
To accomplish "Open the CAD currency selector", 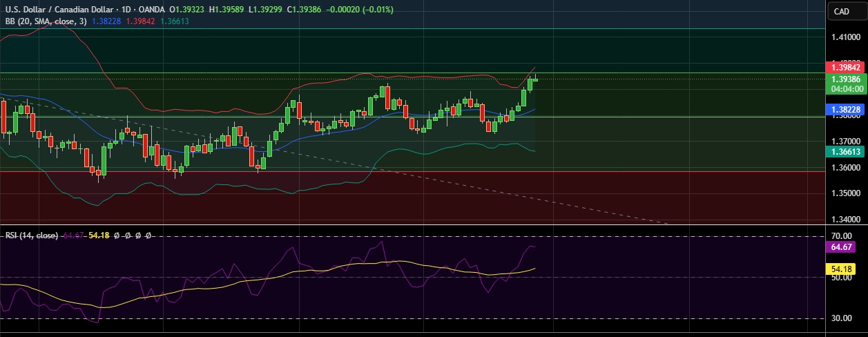I will tap(841, 11).
